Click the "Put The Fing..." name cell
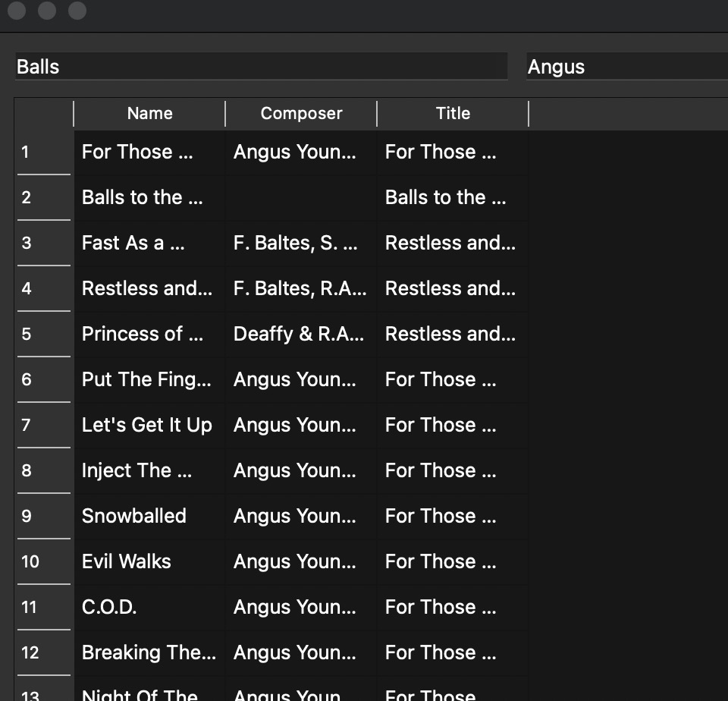The height and width of the screenshot is (701, 728). click(x=149, y=379)
